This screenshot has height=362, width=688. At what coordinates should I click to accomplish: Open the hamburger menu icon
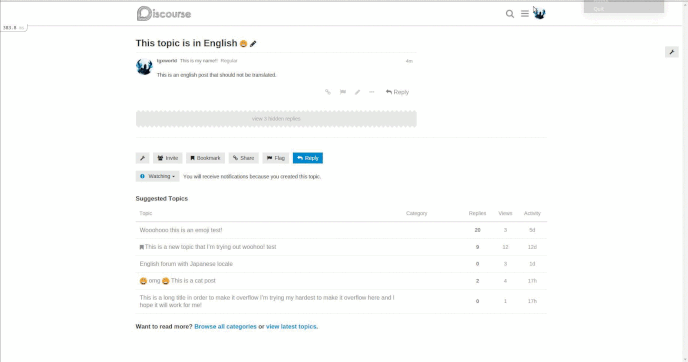(x=524, y=14)
